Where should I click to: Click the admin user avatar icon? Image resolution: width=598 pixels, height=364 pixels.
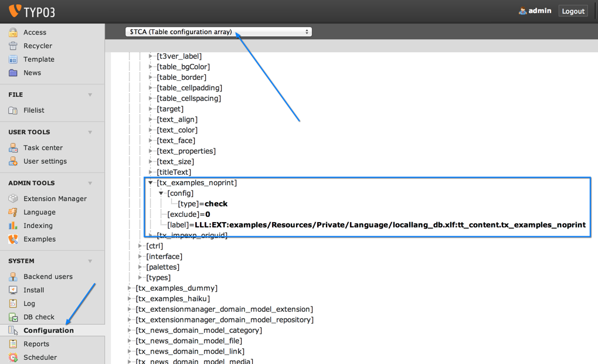522,11
